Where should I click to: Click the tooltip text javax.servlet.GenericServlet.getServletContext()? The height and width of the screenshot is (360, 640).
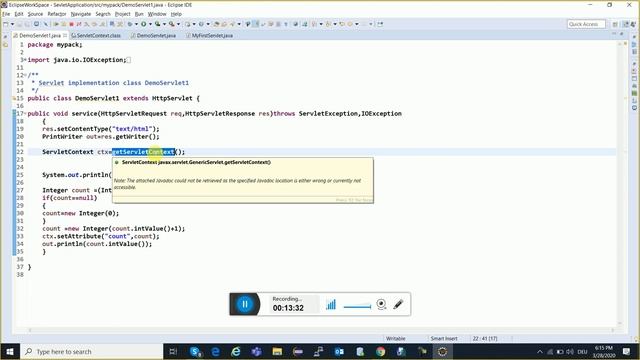(x=214, y=162)
